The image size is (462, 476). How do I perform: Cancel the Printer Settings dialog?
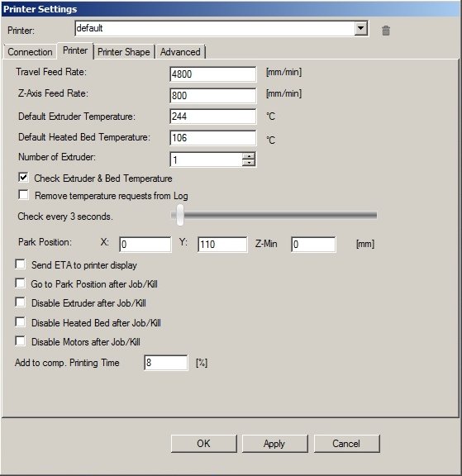coord(346,444)
